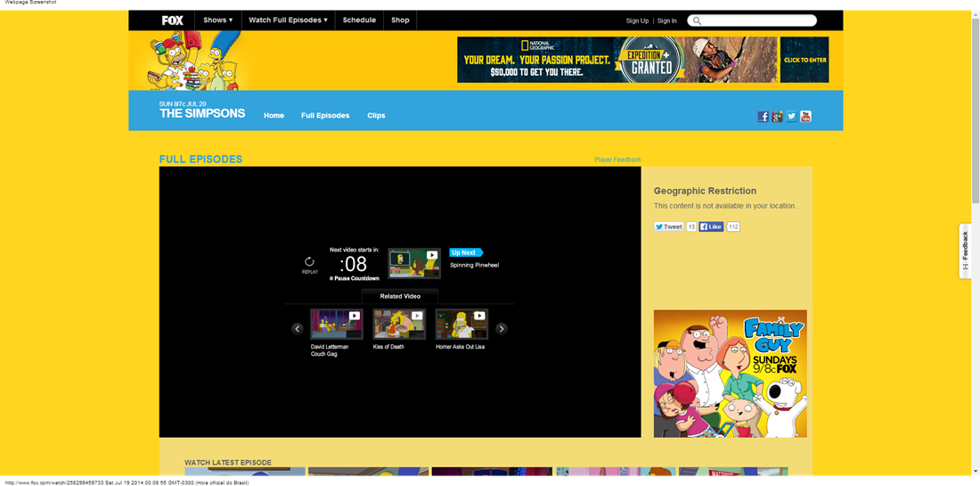980x486 pixels.
Task: Click Kiss of Death title text
Action: [x=388, y=347]
